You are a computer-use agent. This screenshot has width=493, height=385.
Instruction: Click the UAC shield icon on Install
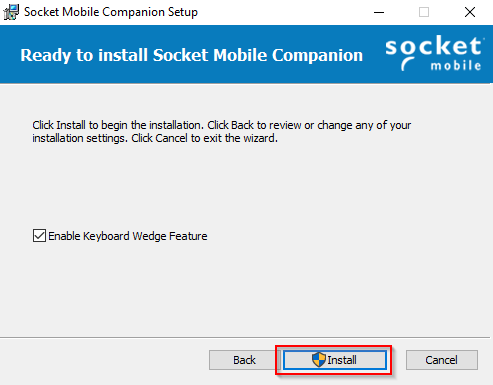pyautogui.click(x=319, y=360)
